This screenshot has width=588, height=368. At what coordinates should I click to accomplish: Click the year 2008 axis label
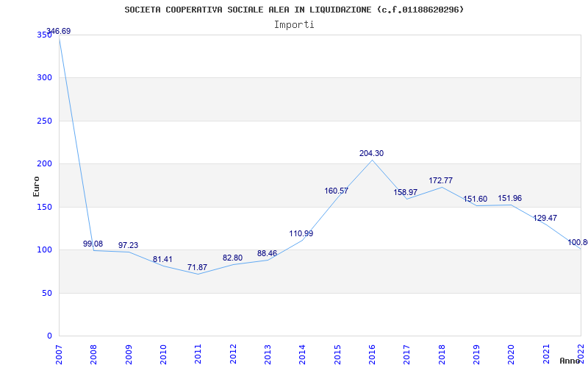94,355
